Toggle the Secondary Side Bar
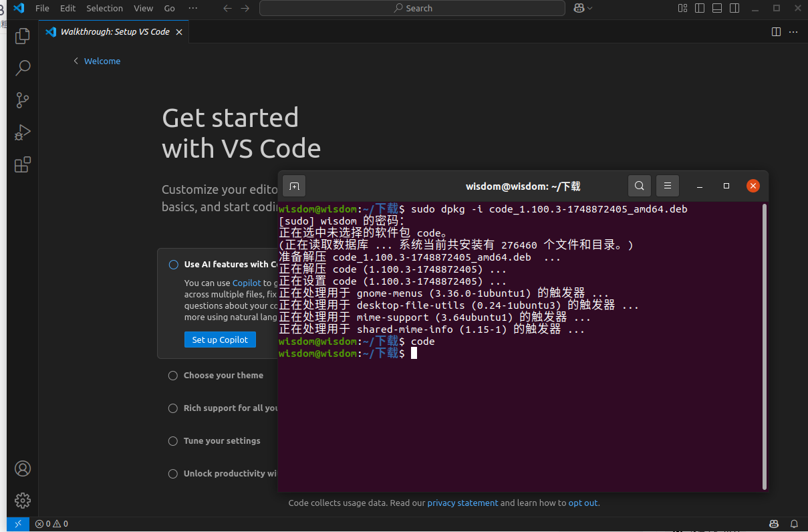This screenshot has height=532, width=808. click(734, 8)
